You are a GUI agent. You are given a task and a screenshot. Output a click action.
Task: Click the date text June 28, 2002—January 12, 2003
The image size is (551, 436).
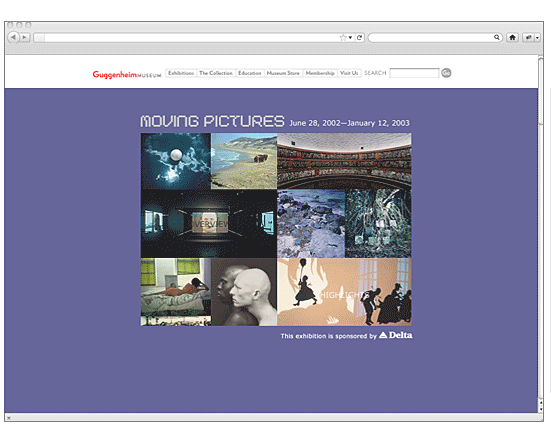[349, 123]
